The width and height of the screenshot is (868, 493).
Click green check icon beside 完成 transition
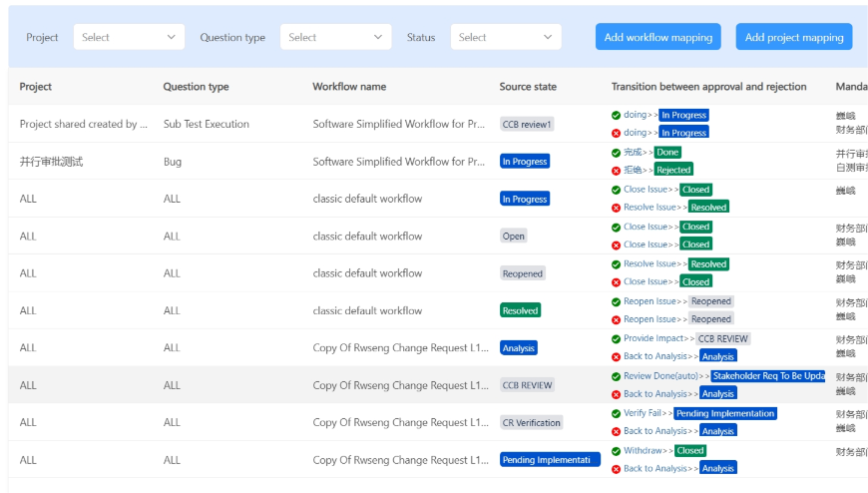(x=617, y=153)
